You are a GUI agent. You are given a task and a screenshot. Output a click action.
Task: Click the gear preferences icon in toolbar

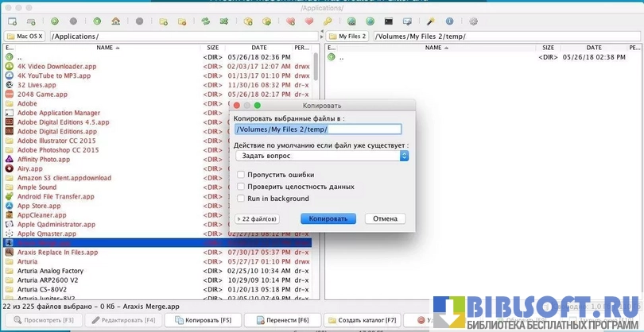click(x=473, y=21)
